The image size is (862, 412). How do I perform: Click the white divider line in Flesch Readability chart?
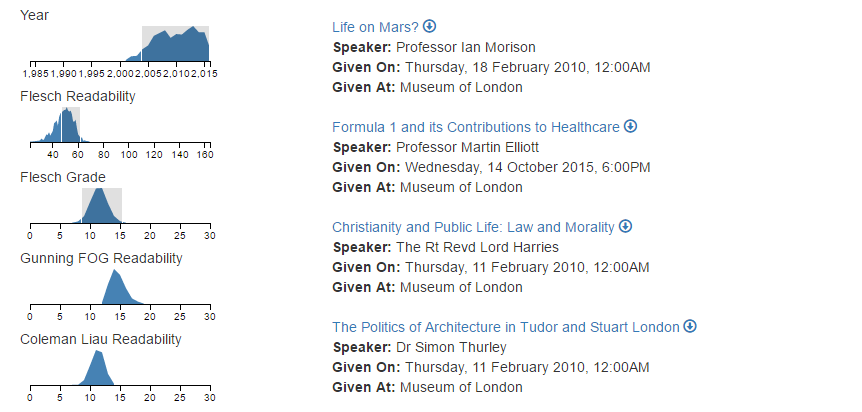62,127
